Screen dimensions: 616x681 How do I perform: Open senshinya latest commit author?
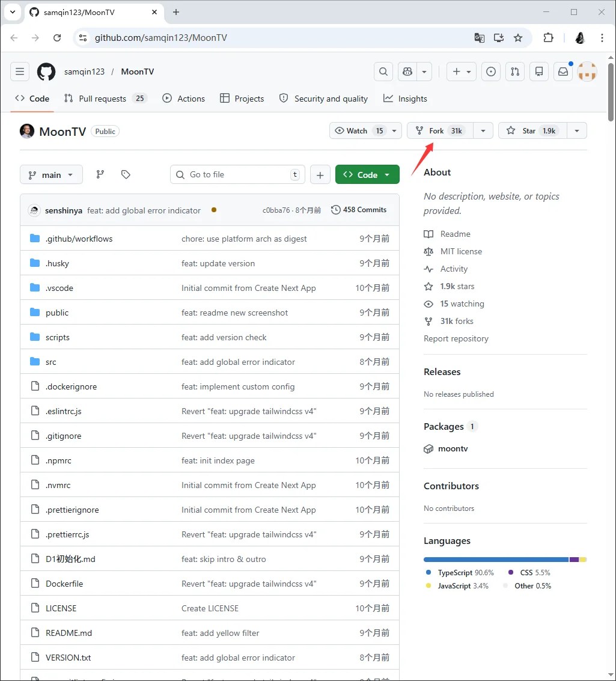tap(63, 210)
